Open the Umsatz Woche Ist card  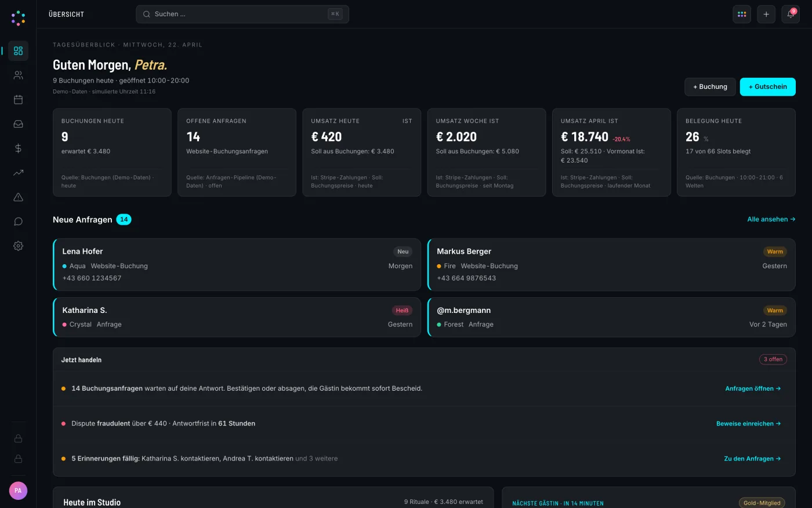487,153
